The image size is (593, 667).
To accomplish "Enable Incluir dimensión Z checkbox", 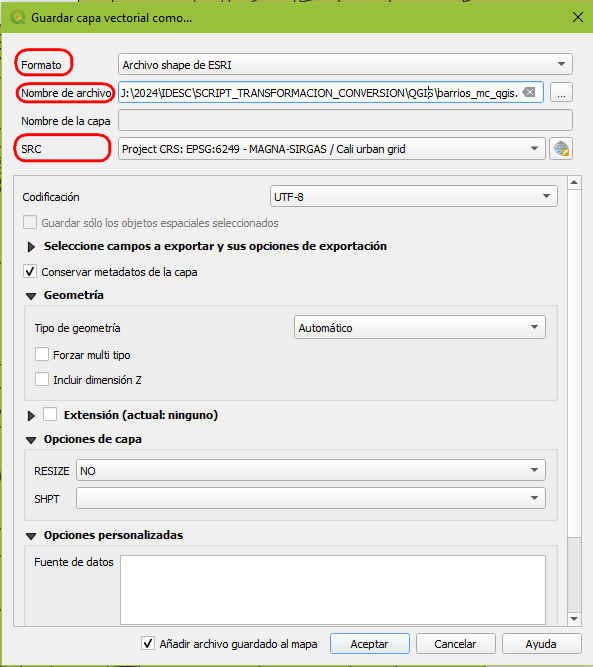I will (x=42, y=379).
